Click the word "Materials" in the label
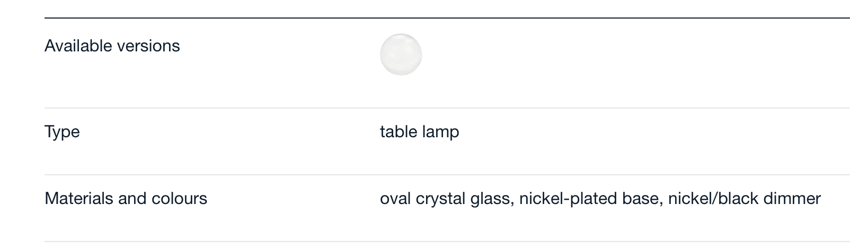This screenshot has width=868, height=248. [79, 199]
